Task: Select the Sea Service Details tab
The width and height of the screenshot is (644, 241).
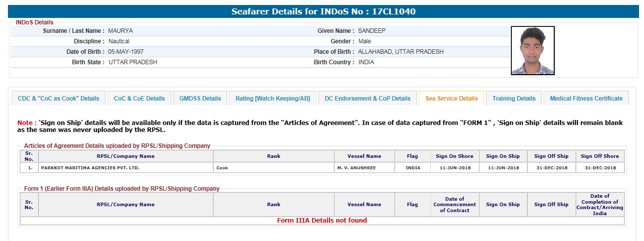Action: click(451, 99)
